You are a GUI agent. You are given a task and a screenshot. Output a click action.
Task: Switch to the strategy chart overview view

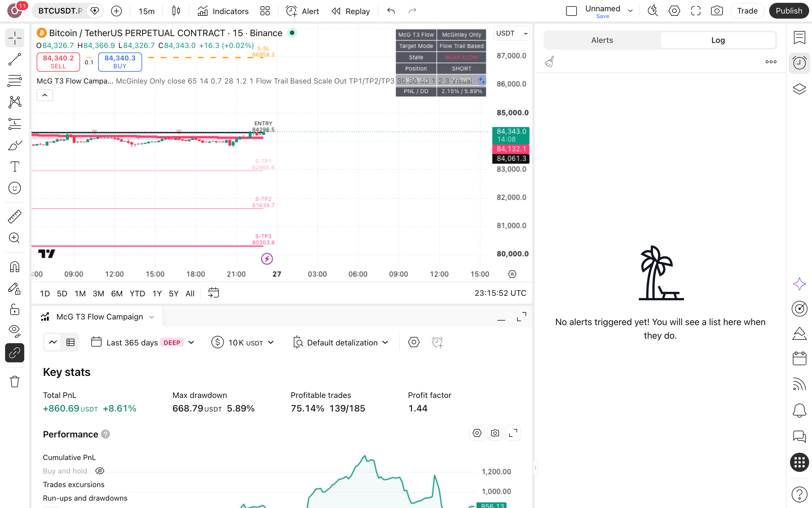click(x=53, y=342)
